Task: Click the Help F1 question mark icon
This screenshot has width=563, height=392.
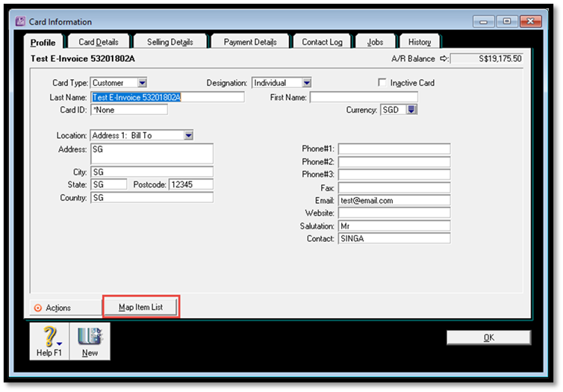Action: pos(49,336)
